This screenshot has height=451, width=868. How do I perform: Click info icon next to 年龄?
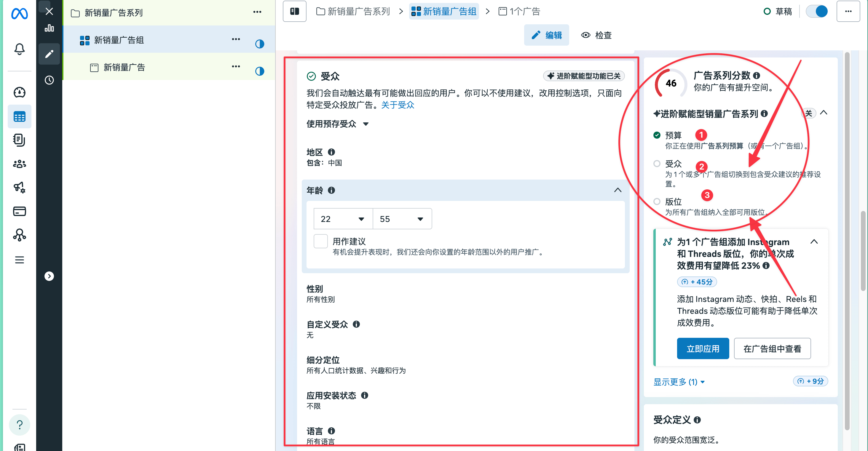pos(331,190)
